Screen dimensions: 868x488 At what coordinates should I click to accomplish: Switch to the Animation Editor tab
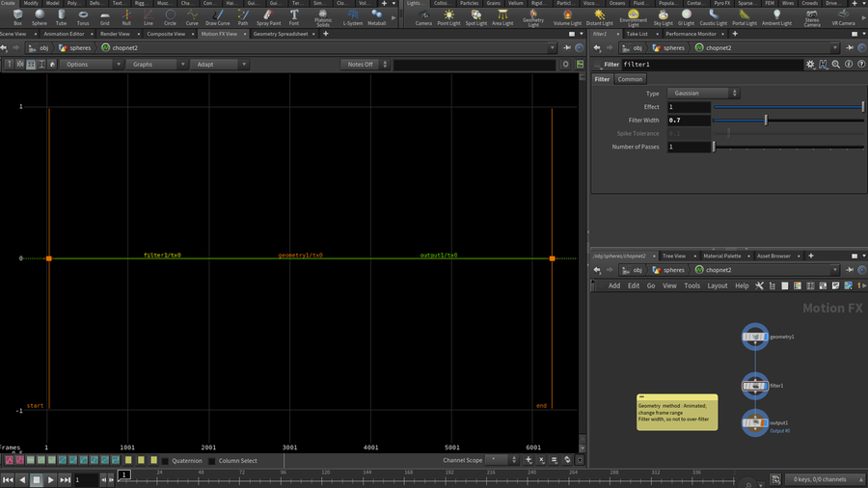(65, 34)
